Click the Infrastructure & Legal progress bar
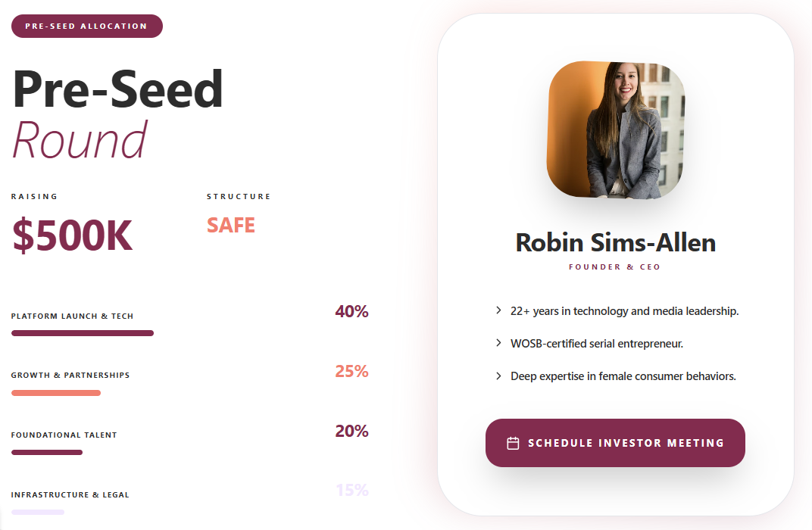Screen dimensions: 812x530 click(38, 513)
